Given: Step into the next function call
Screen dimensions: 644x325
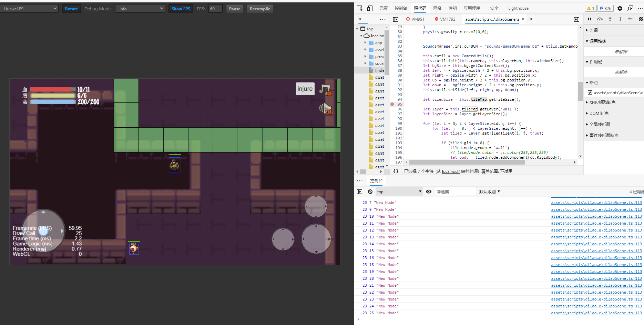Looking at the screenshot, I should (610, 19).
